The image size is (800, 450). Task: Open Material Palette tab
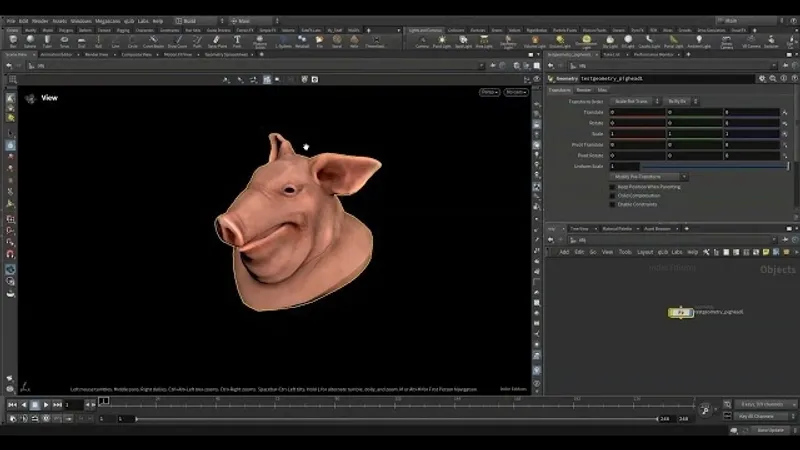coord(617,229)
